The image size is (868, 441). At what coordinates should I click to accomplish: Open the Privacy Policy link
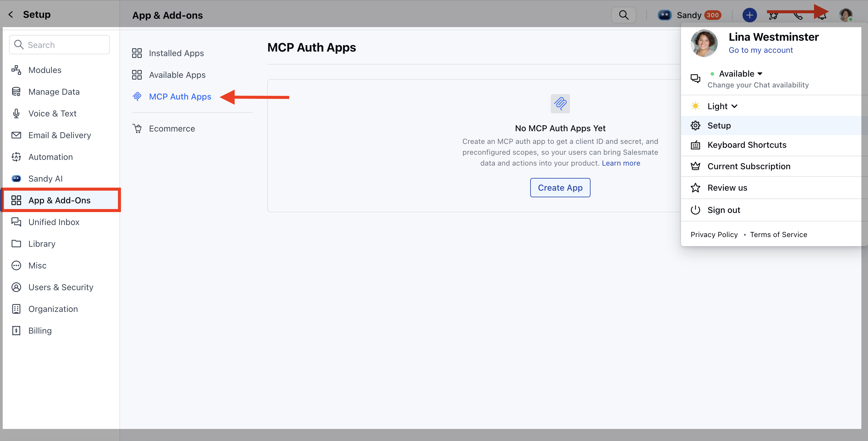pos(714,234)
